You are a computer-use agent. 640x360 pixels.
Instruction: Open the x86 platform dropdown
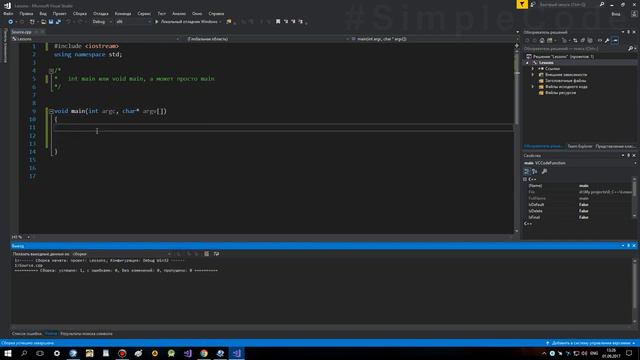(x=133, y=22)
